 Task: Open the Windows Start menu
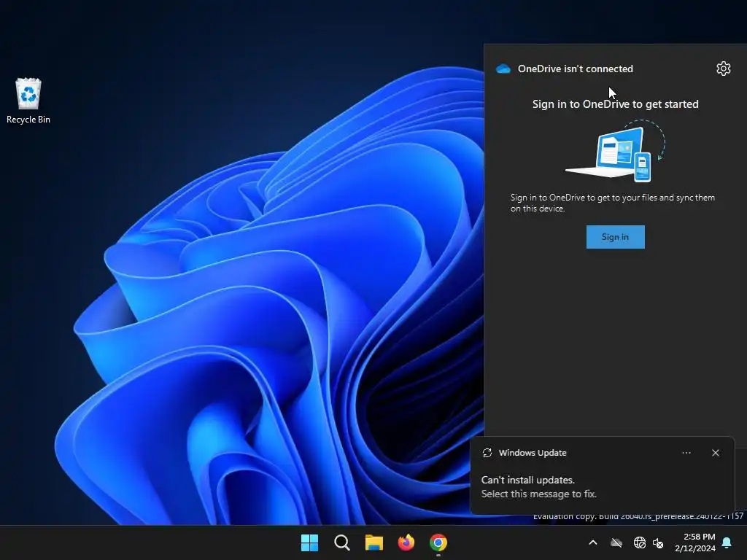click(x=309, y=542)
